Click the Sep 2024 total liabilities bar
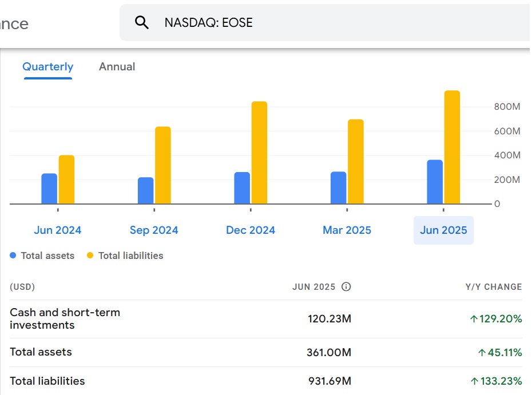 163,165
